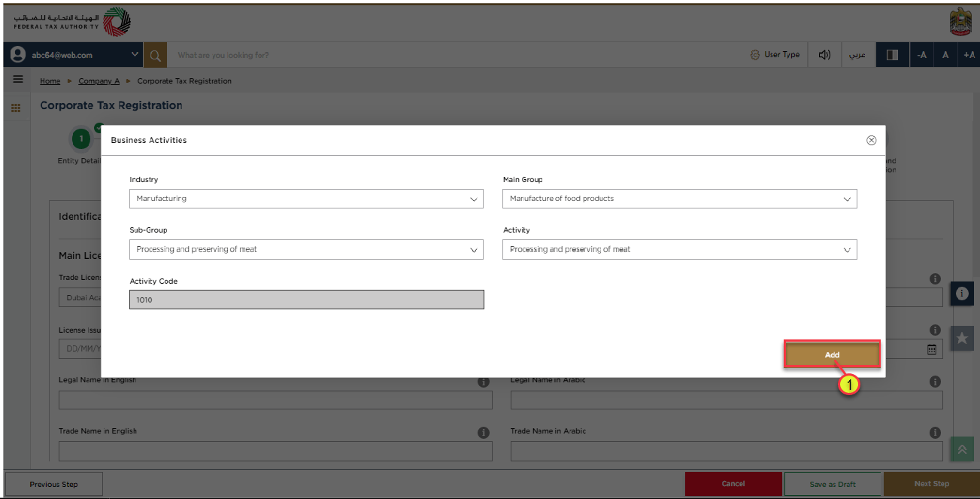Click step 1 Entity Details circle
This screenshot has width=980, height=499.
coord(81,138)
